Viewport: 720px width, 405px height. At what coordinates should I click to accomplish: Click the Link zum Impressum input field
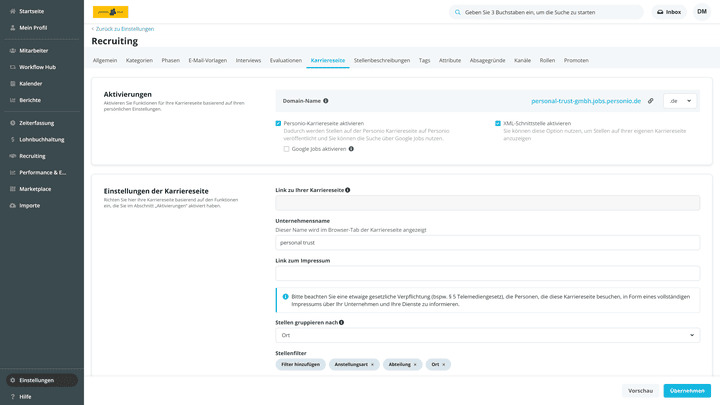pos(487,273)
